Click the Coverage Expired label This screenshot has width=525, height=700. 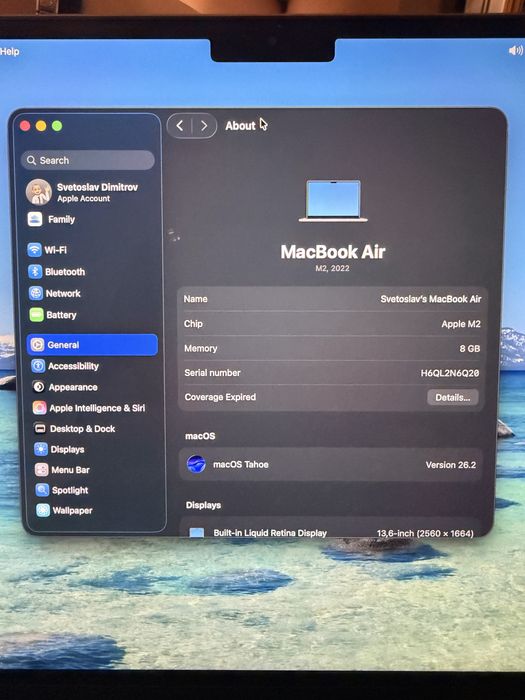coord(220,397)
